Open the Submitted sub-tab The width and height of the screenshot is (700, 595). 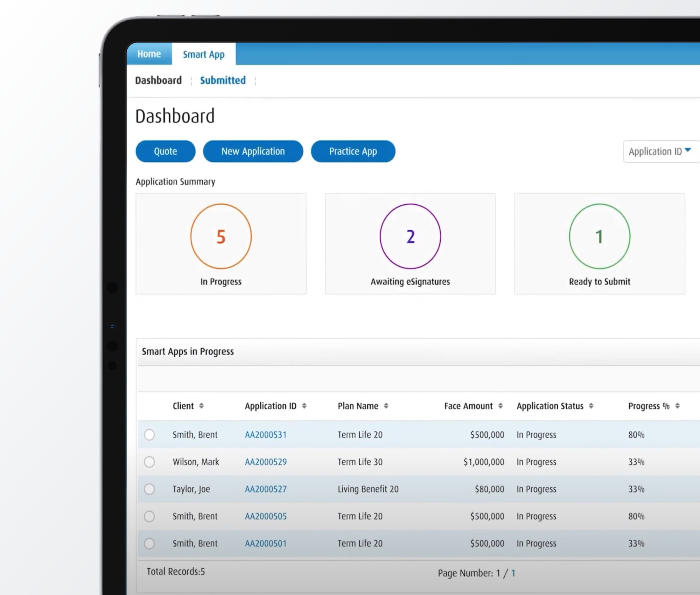tap(223, 80)
